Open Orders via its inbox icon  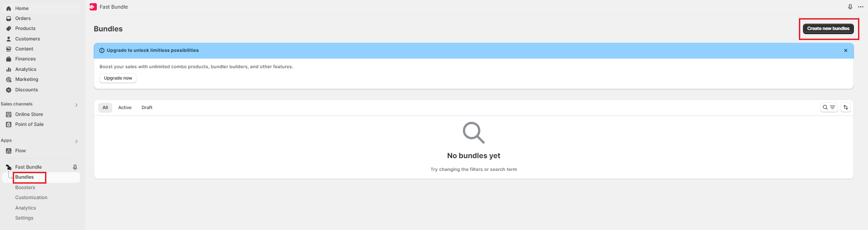click(9, 19)
